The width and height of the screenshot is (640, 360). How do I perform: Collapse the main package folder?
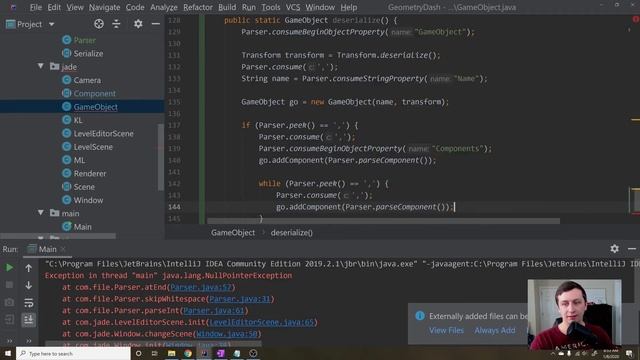(41, 213)
